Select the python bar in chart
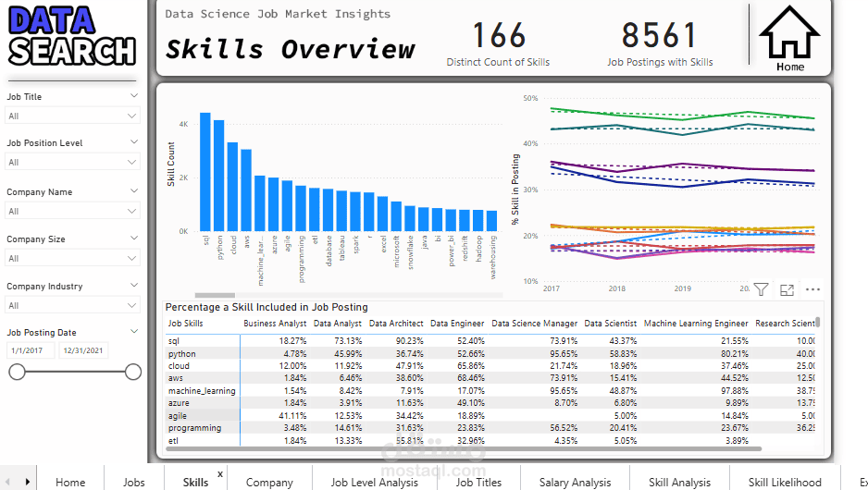The height and width of the screenshot is (490, 868). coord(218,176)
